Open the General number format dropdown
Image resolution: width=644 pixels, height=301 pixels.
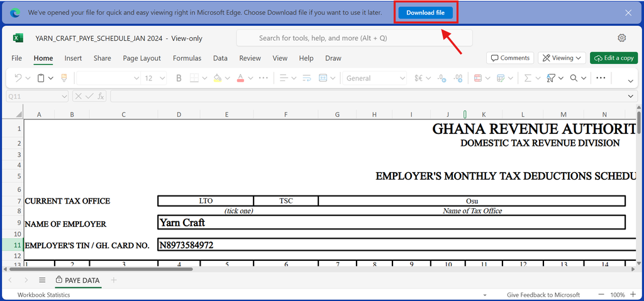coord(375,78)
